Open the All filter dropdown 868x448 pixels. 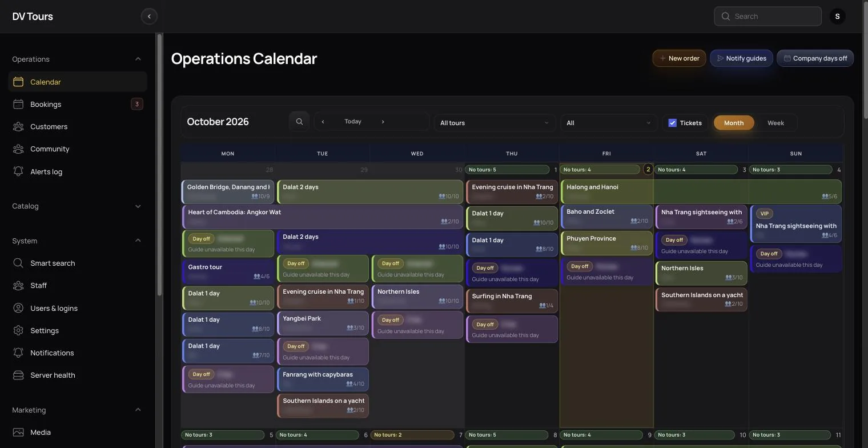coord(608,123)
